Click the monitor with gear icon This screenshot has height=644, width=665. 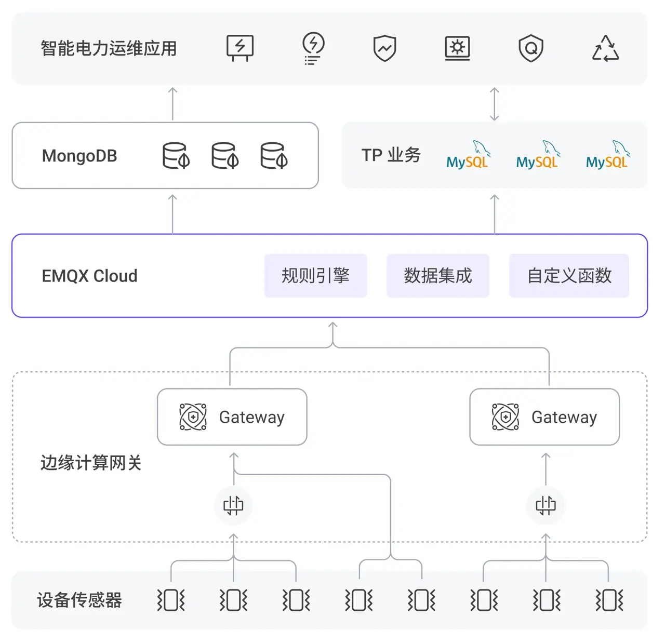pos(458,48)
